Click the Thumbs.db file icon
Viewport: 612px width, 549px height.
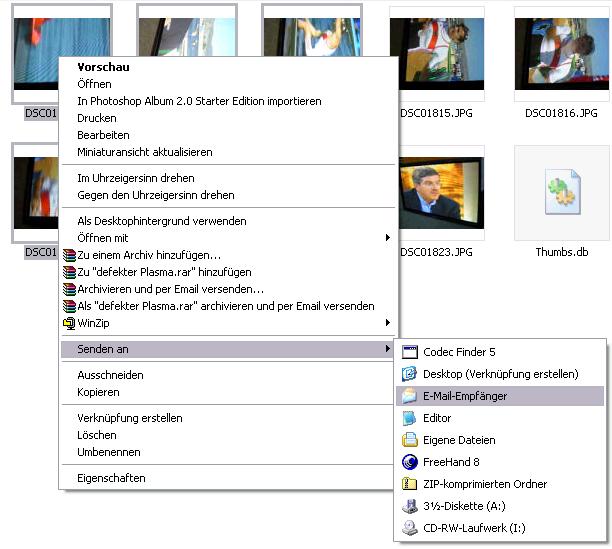[562, 192]
